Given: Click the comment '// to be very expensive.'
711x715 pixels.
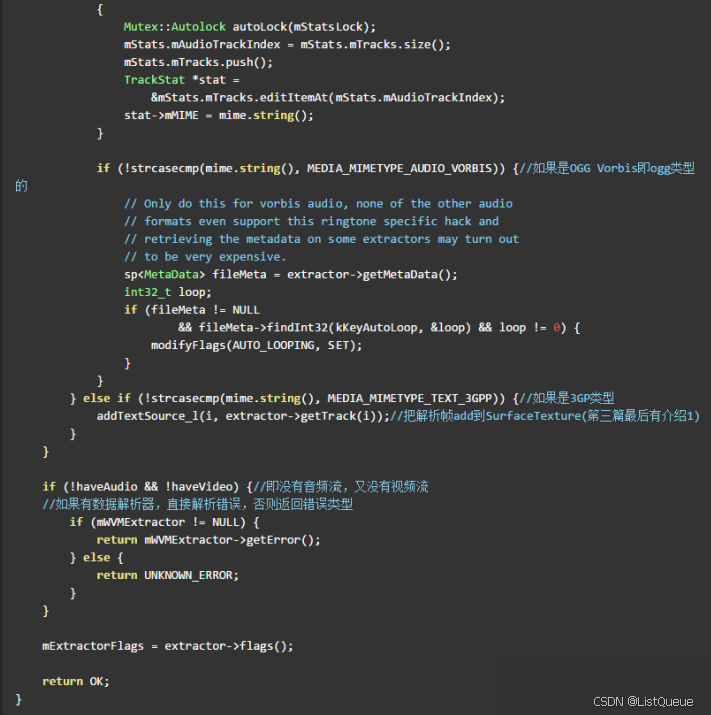Looking at the screenshot, I should coord(205,257).
